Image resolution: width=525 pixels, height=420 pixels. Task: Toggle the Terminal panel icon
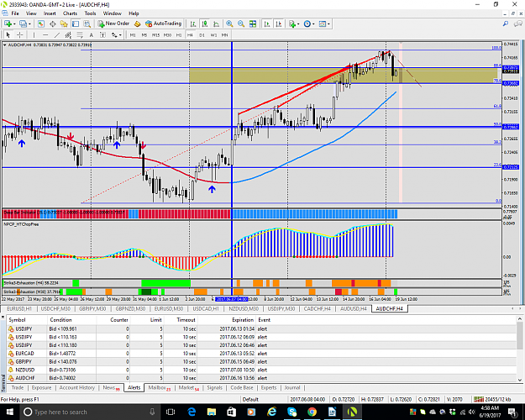(76, 24)
